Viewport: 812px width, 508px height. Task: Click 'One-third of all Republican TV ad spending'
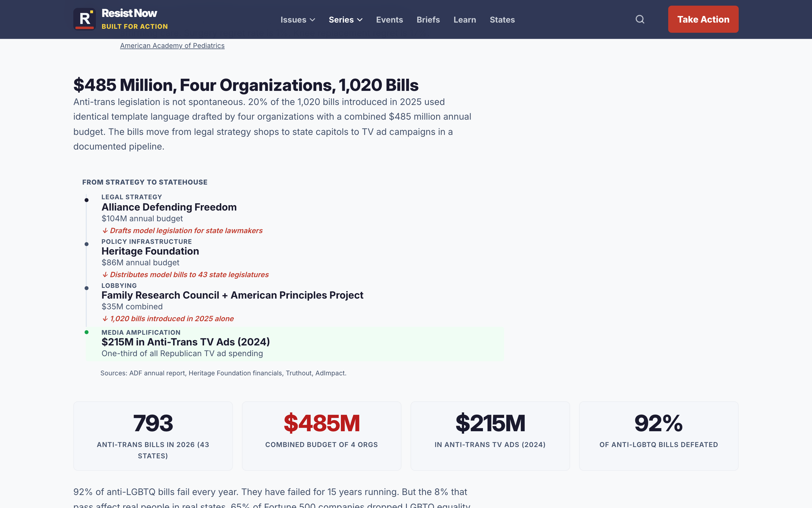[182, 353]
